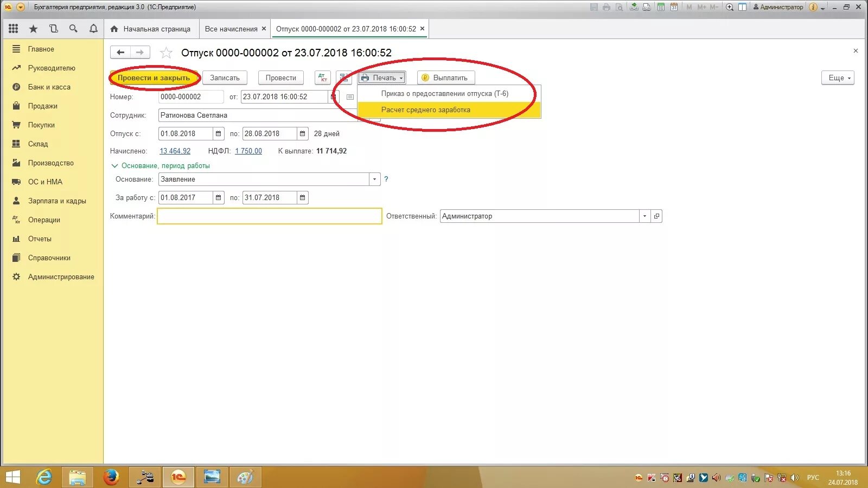Open the accrued amount link 13 464,92
The height and width of the screenshot is (488, 868).
tap(175, 151)
